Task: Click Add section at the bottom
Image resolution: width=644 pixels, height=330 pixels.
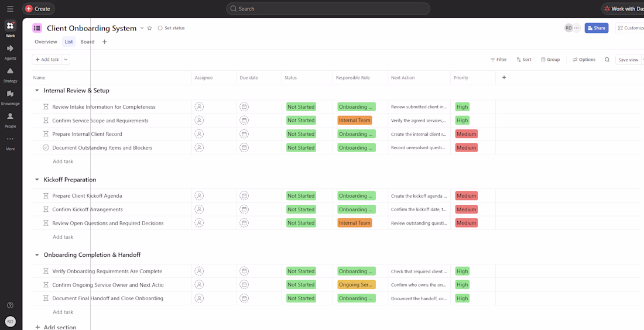Action: (56, 327)
